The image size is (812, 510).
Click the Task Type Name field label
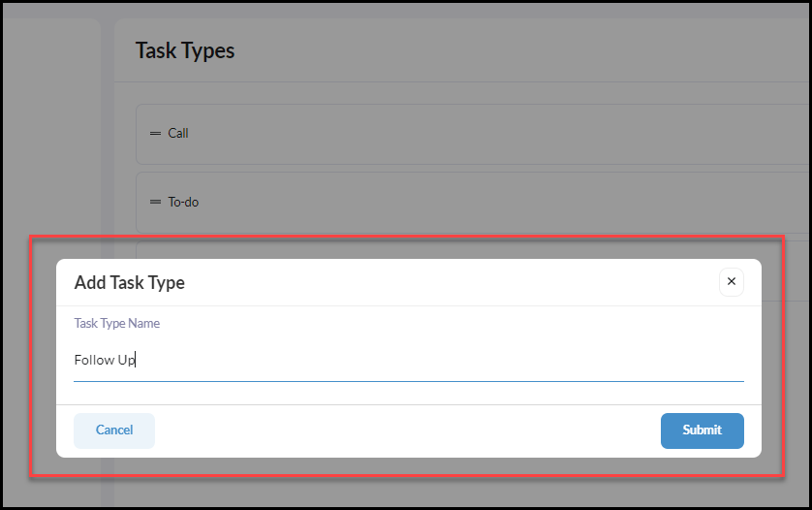point(117,323)
